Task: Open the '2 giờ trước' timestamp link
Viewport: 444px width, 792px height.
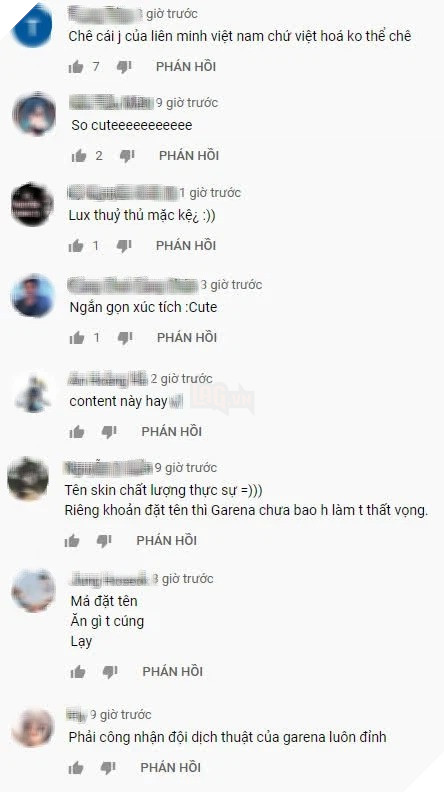Action: click(x=182, y=379)
